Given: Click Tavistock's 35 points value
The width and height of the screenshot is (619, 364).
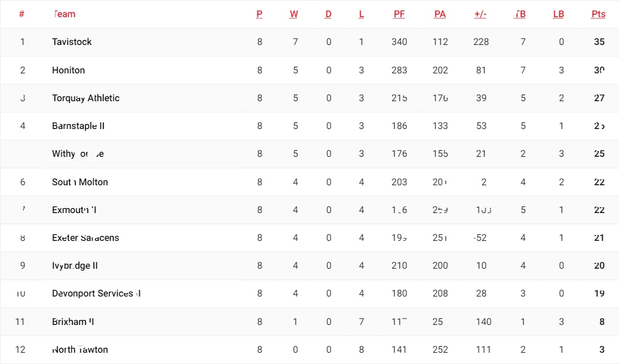Looking at the screenshot, I should (x=599, y=42).
